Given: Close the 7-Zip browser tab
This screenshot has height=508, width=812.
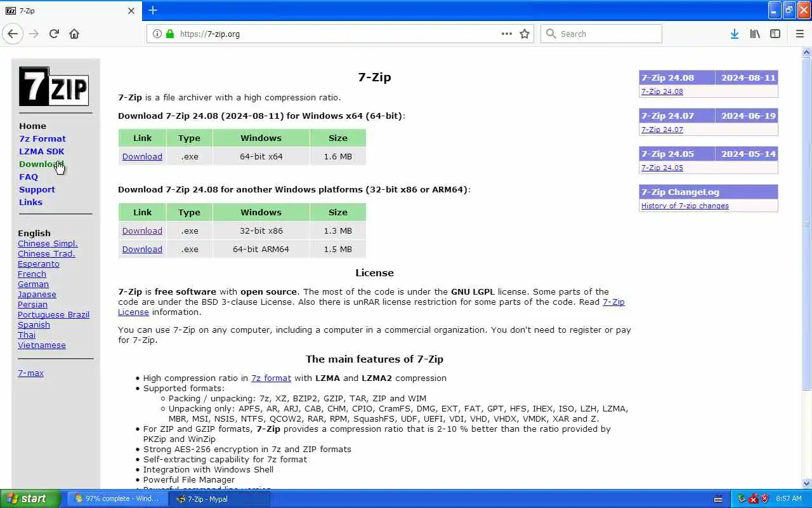Looking at the screenshot, I should click(131, 11).
